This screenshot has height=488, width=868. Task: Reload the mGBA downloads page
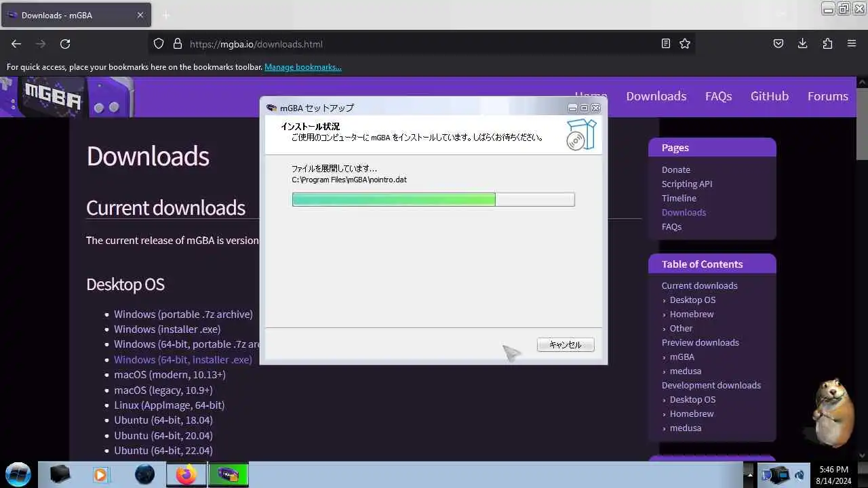[x=65, y=43]
